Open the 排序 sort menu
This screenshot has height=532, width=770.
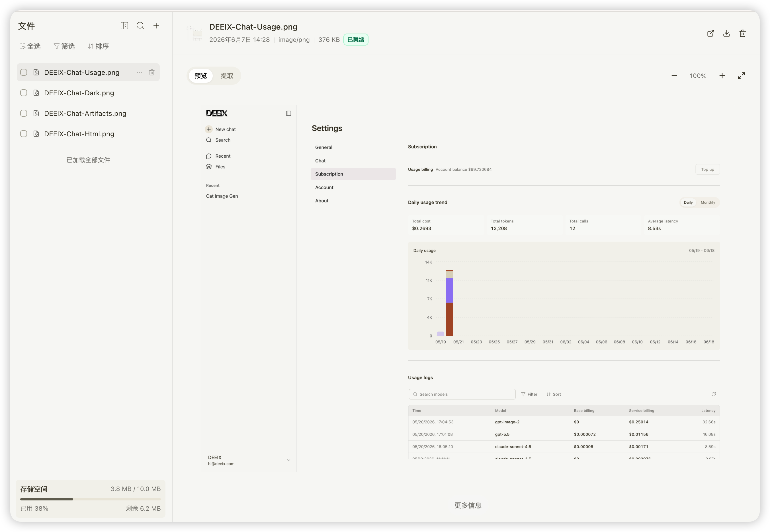tap(99, 46)
